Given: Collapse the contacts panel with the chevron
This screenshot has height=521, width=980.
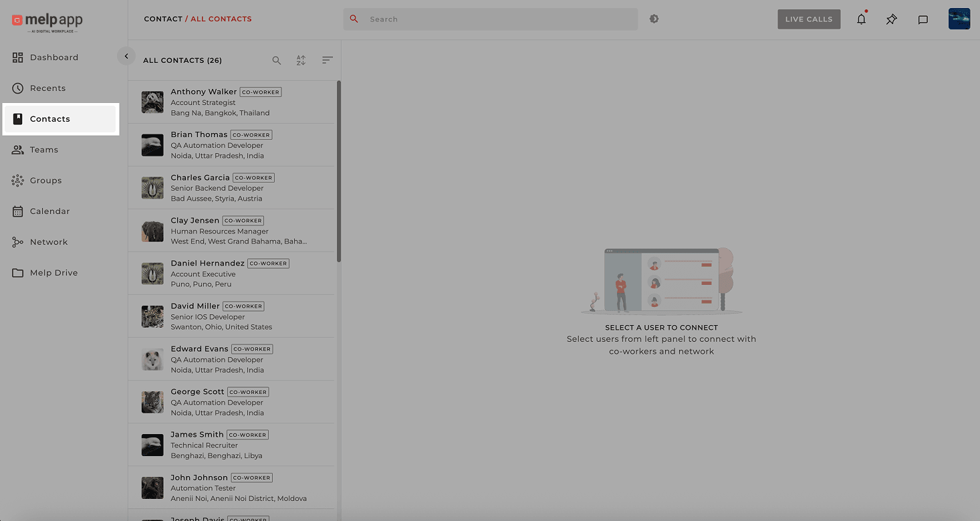Looking at the screenshot, I should (x=126, y=56).
